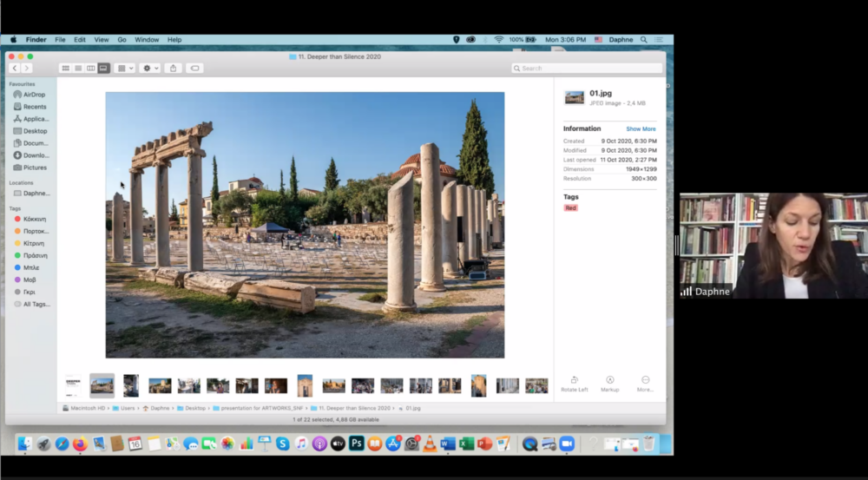Click presentation for ARTWORKS_SNF in path bar
The image size is (868, 480).
(258, 409)
